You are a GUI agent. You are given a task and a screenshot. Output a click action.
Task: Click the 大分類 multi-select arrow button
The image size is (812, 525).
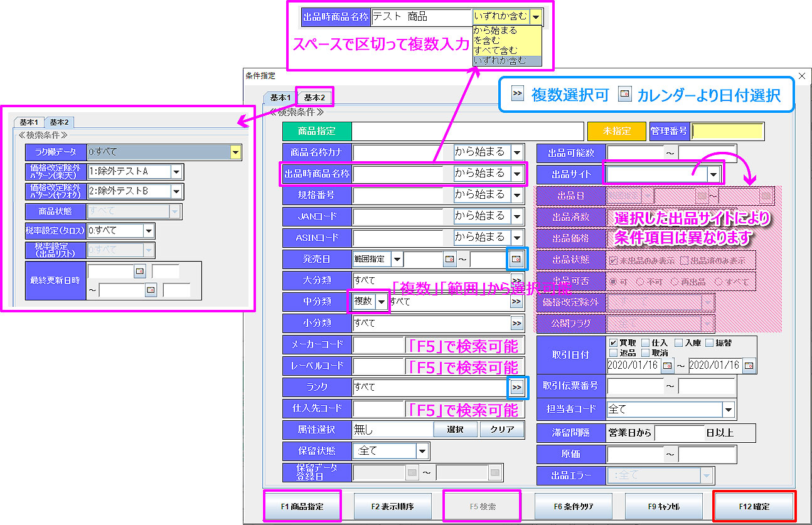(x=516, y=280)
